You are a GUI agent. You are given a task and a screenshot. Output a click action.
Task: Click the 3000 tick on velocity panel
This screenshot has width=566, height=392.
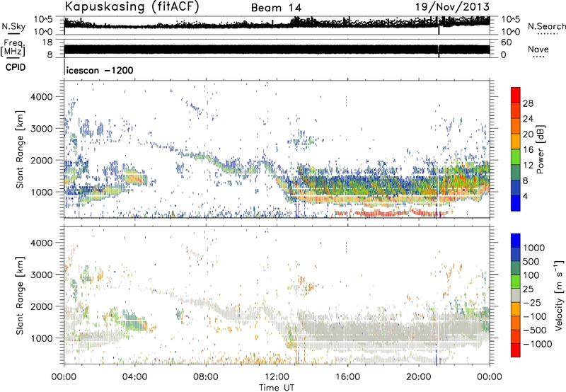(x=42, y=275)
